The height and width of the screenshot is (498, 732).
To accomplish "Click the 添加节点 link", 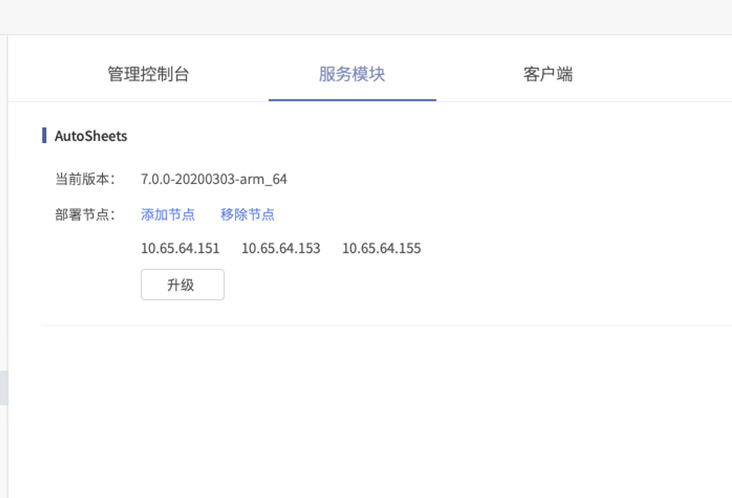I will pos(168,215).
